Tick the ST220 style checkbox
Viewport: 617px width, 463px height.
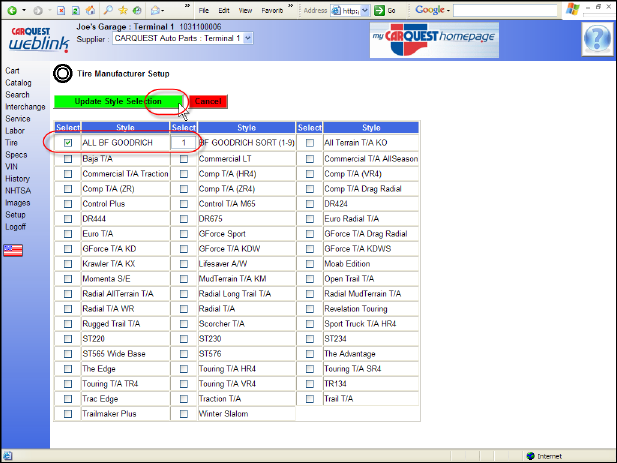[68, 339]
